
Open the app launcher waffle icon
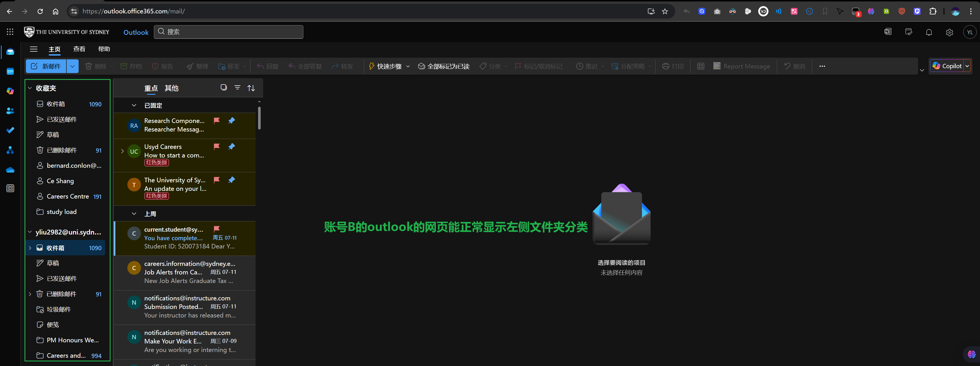[x=10, y=32]
